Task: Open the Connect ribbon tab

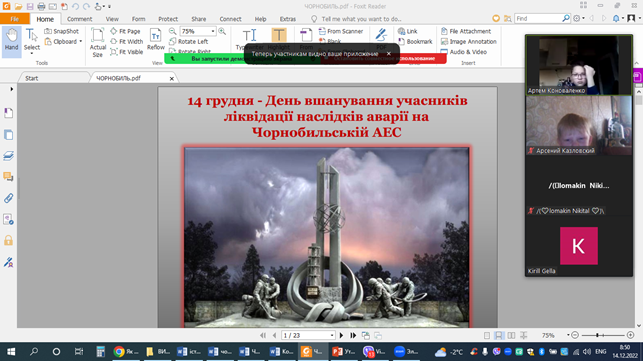Action: (230, 19)
